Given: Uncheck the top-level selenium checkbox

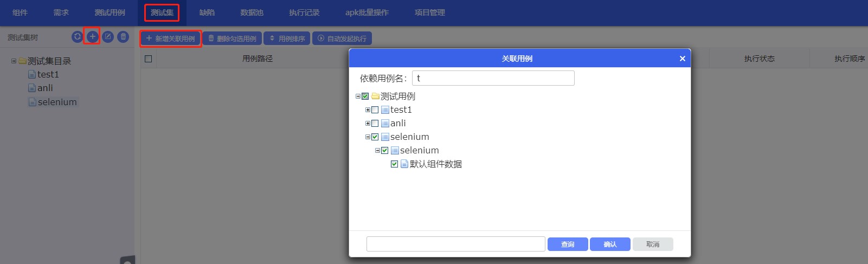Looking at the screenshot, I should point(375,137).
